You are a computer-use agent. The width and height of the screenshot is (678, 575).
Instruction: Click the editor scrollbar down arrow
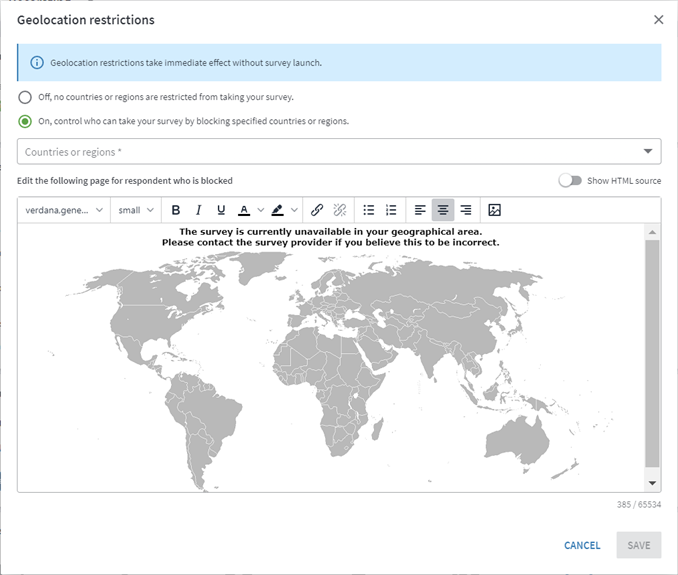(652, 483)
